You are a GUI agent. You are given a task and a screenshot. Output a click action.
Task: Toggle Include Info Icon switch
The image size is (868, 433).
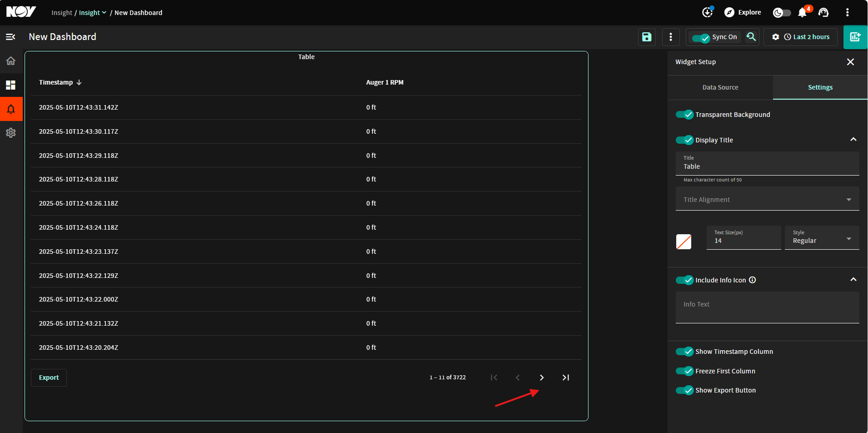(684, 280)
